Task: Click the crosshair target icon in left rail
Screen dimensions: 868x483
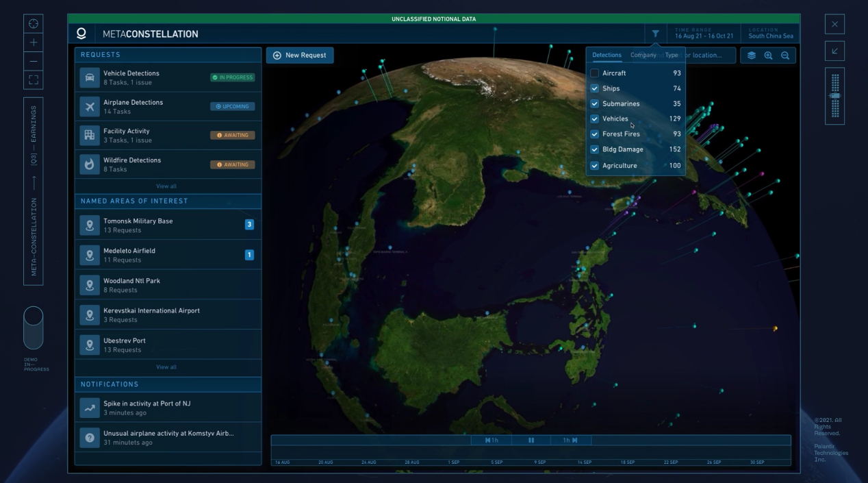Action: [33, 24]
